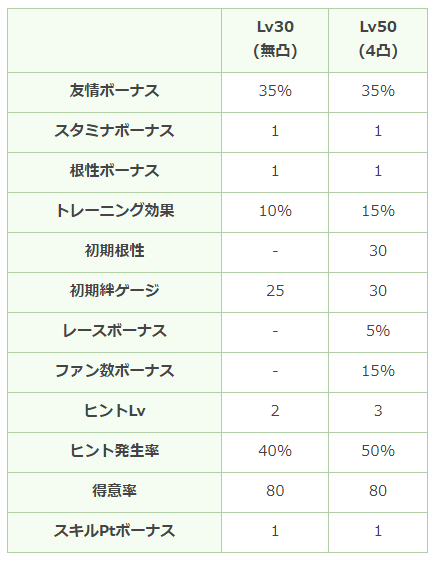
Task: Click the 40% hint rate value
Action: 275,451
